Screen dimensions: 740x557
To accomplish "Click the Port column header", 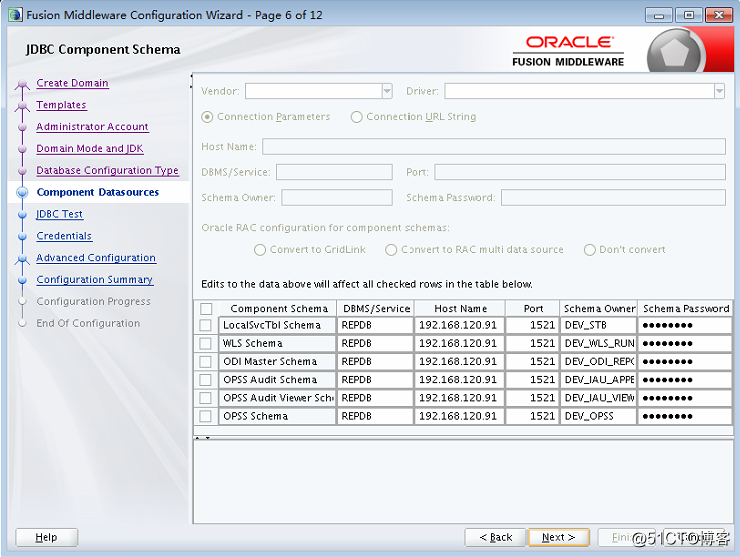I will click(x=533, y=308).
